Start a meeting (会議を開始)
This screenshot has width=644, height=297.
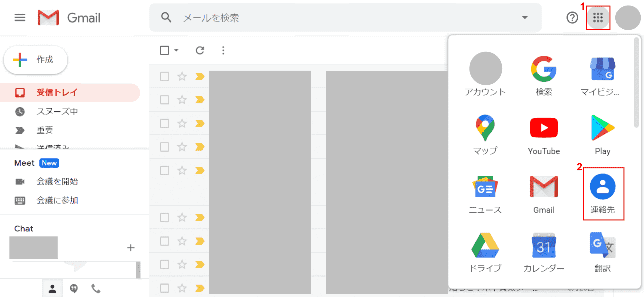click(x=57, y=181)
